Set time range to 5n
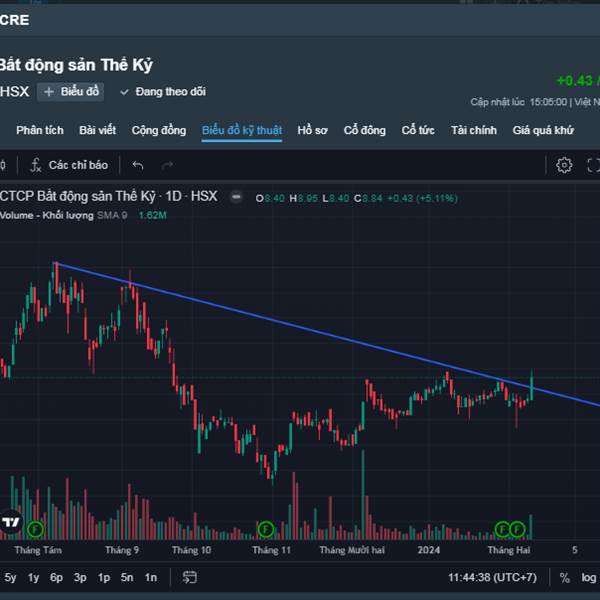600x600 pixels. click(x=127, y=577)
